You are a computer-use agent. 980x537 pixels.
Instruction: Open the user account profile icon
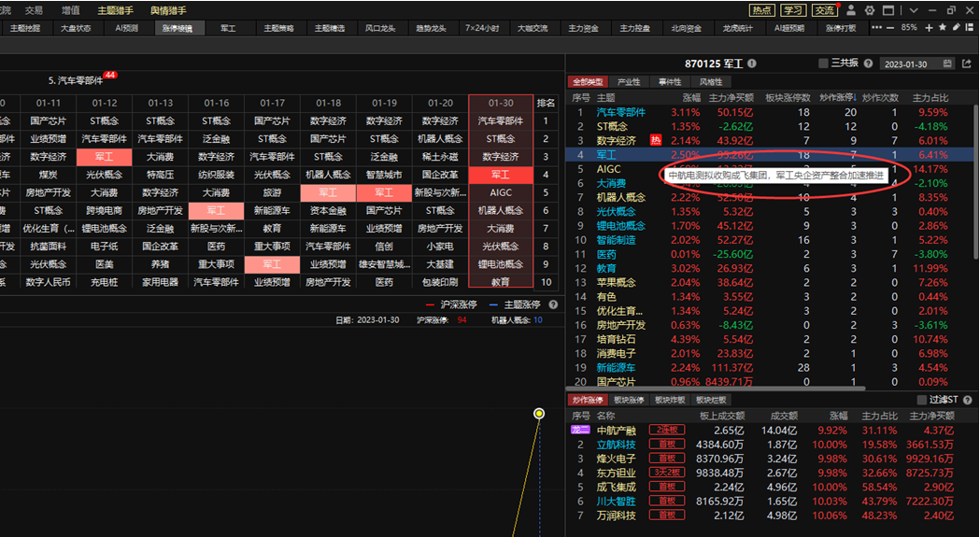tap(852, 10)
